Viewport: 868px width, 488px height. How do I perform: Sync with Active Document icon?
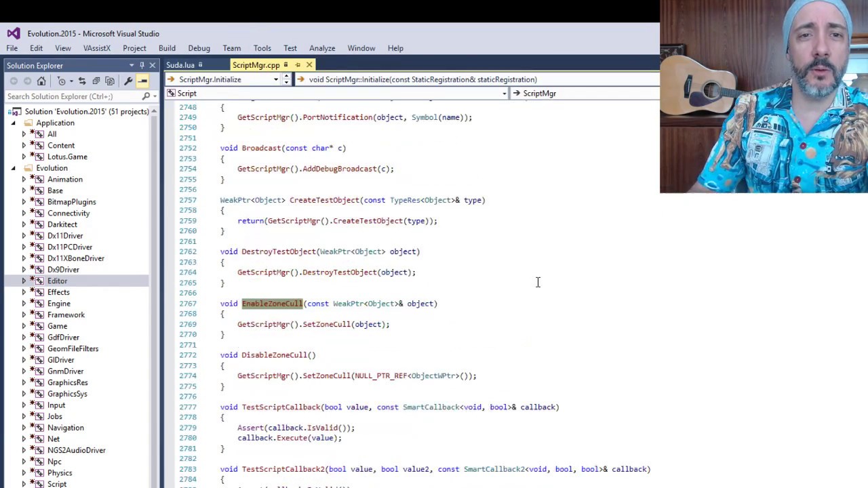click(82, 81)
